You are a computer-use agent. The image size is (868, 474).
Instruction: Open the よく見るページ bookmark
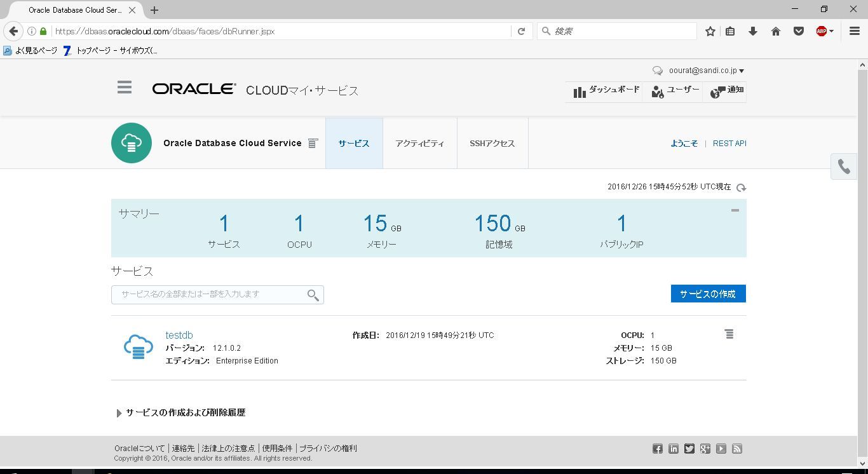click(x=30, y=51)
